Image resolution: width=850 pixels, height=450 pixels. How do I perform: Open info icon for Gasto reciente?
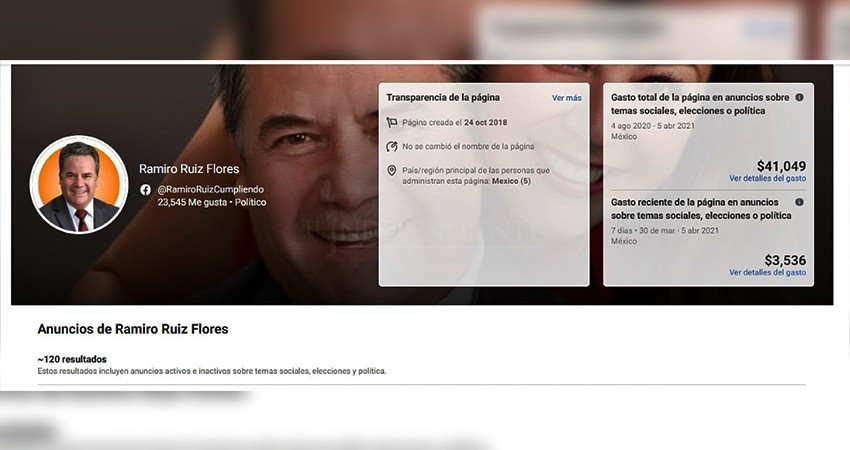coord(799,202)
